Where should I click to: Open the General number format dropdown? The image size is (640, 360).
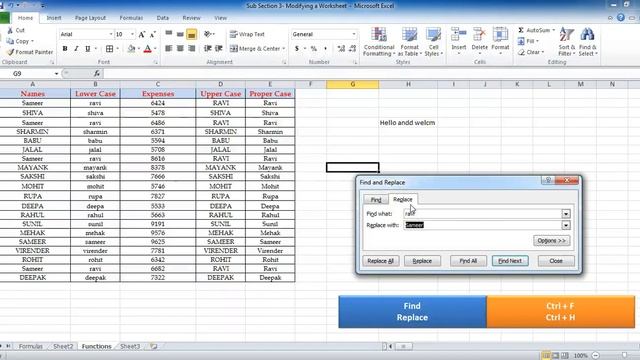point(354,34)
